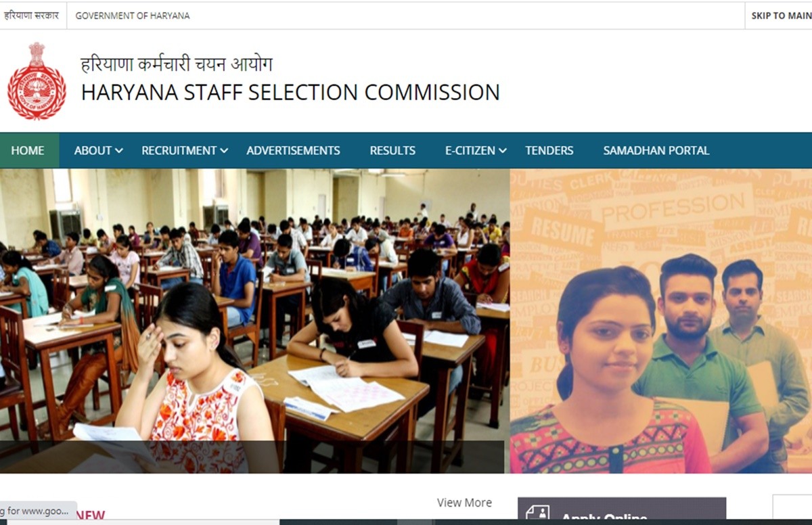Click the exam hall banner image

254,321
